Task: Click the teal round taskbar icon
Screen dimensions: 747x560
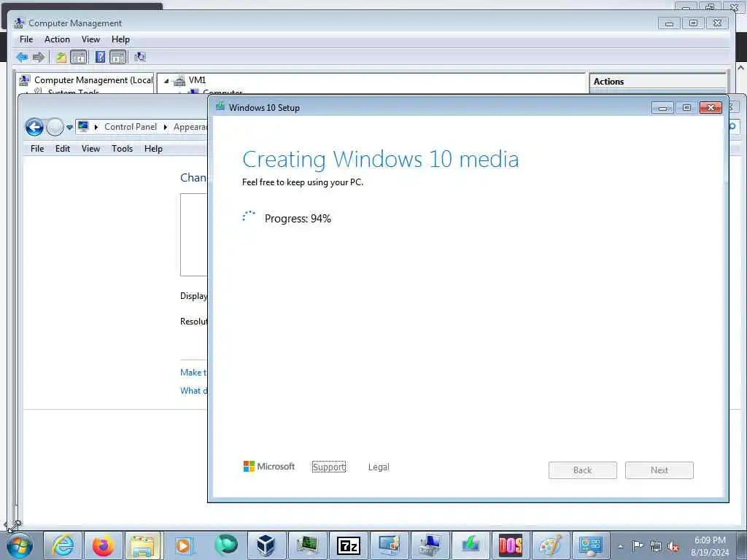Action: point(226,545)
